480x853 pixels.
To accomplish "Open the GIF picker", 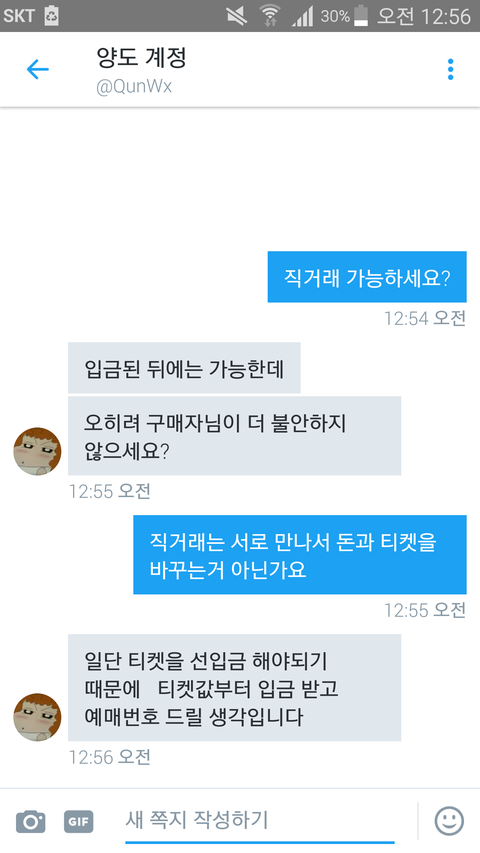I will tap(79, 821).
